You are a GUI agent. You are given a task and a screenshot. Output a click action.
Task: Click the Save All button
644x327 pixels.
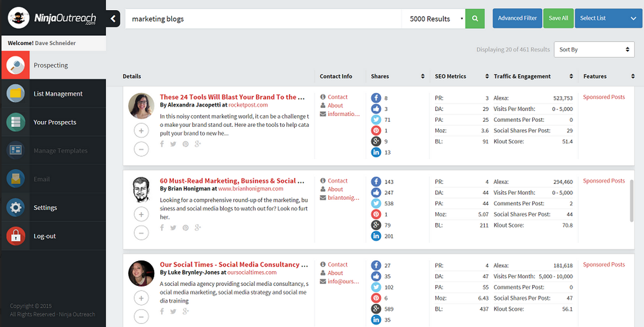[558, 18]
